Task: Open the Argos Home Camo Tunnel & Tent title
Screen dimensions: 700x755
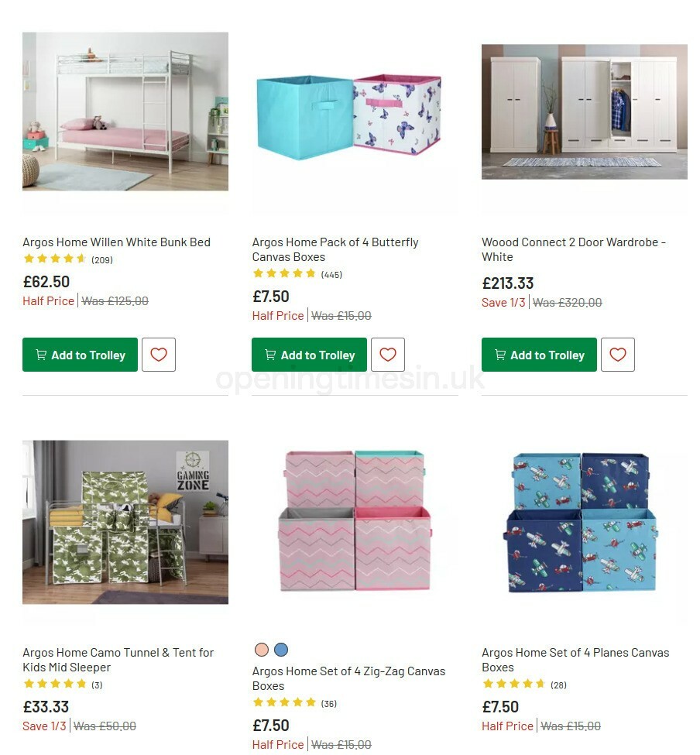Action: 118,660
